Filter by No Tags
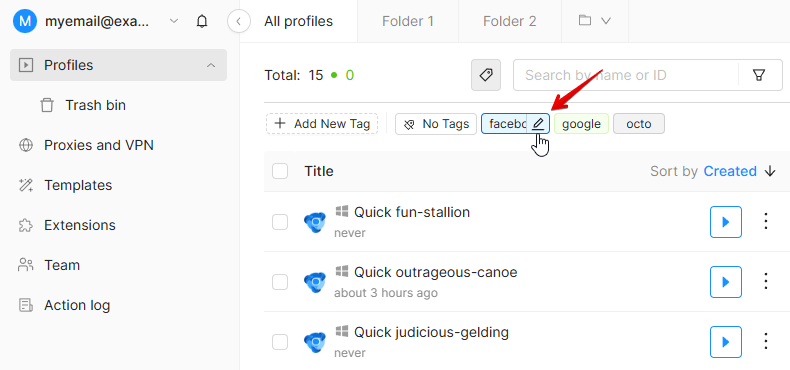The width and height of the screenshot is (790, 370). [x=436, y=124]
